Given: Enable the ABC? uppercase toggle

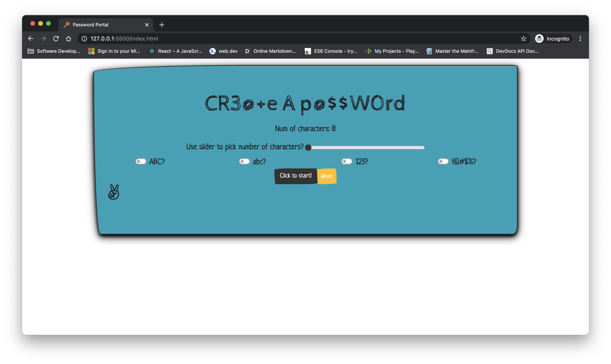Looking at the screenshot, I should point(141,161).
